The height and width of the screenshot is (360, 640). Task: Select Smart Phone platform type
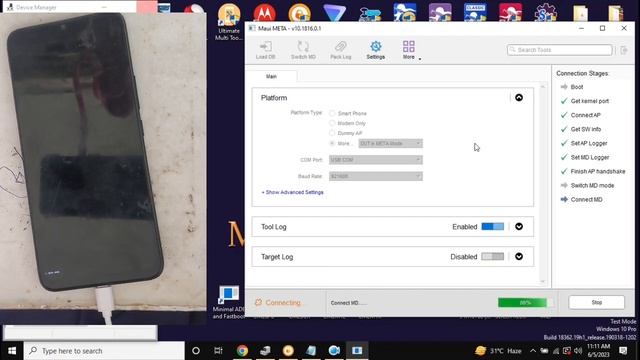332,113
